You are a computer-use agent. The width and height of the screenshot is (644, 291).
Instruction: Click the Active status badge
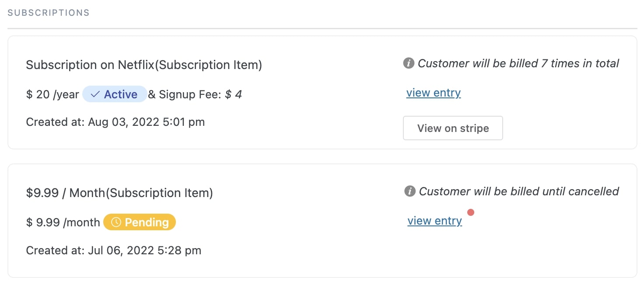(115, 94)
